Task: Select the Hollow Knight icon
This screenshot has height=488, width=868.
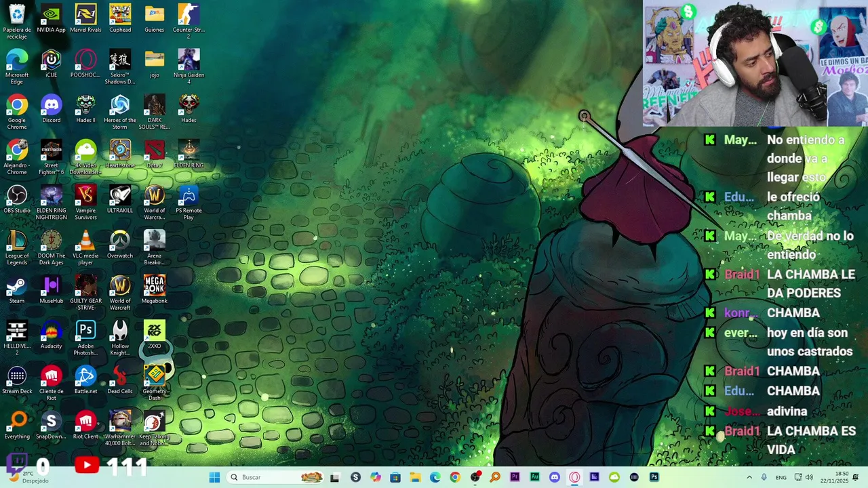Action: click(x=120, y=338)
